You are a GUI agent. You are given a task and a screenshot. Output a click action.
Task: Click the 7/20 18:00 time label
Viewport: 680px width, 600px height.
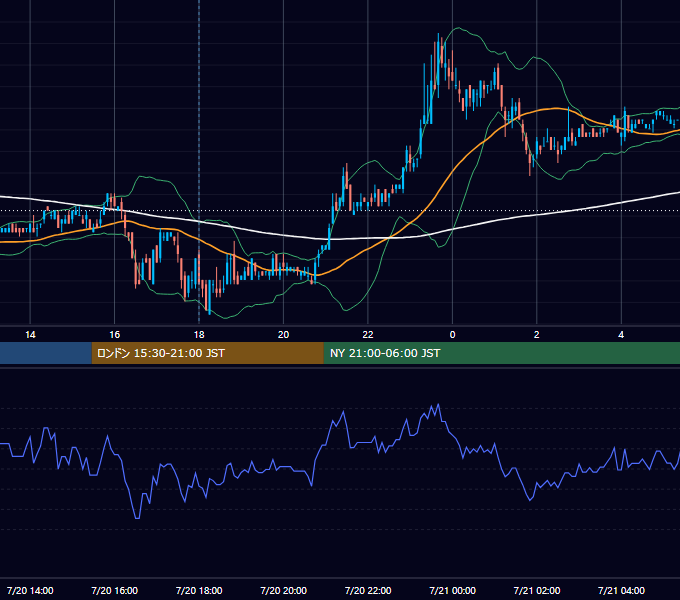199,590
